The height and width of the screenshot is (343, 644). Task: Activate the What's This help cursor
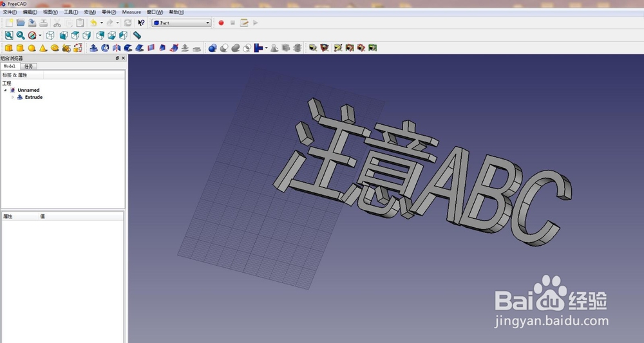tap(141, 23)
